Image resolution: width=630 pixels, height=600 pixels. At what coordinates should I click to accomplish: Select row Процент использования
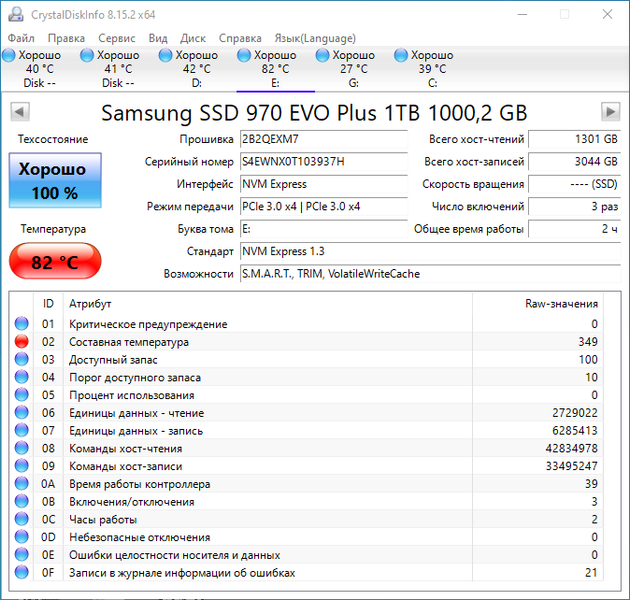(306, 395)
